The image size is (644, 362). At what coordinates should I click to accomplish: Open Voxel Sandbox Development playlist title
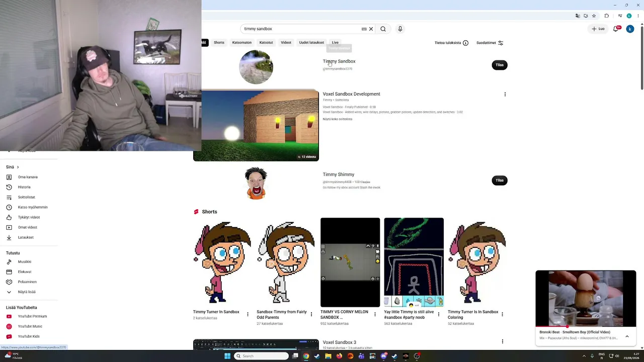352,94
